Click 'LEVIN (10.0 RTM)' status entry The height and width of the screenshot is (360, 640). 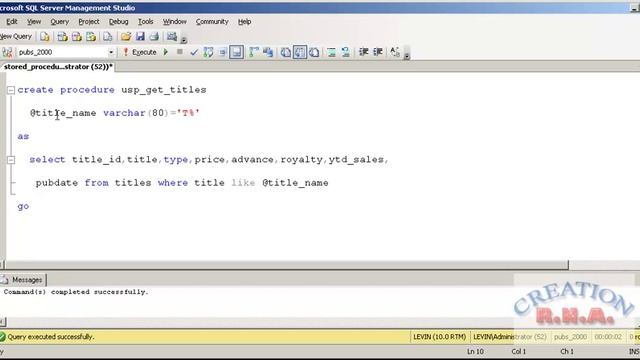(440, 337)
